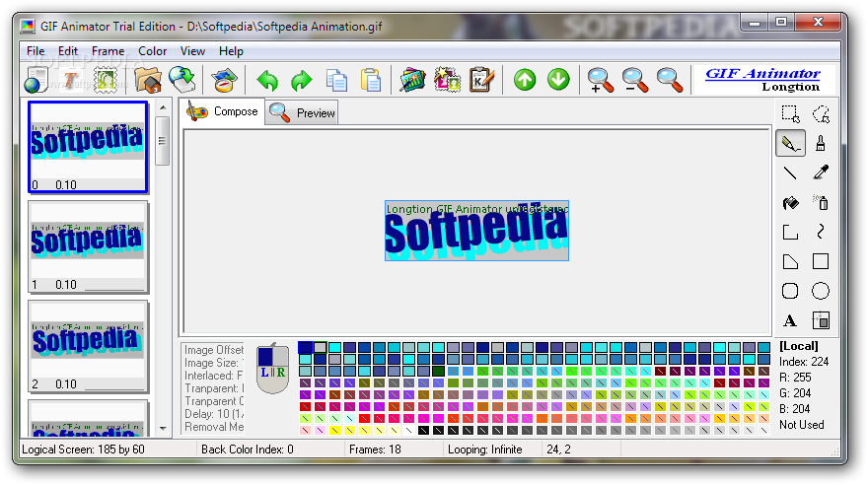The width and height of the screenshot is (868, 485).
Task: Undo with the green left arrow
Action: [x=268, y=81]
